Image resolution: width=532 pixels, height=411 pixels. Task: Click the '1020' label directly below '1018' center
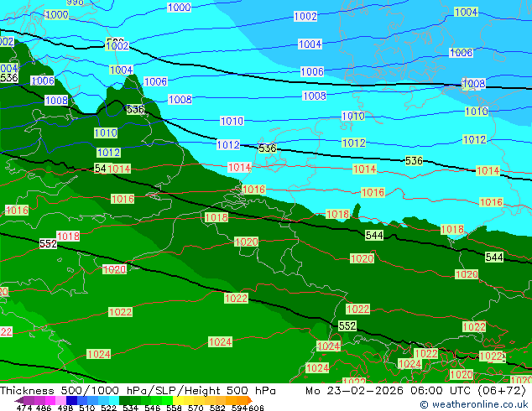click(x=247, y=242)
